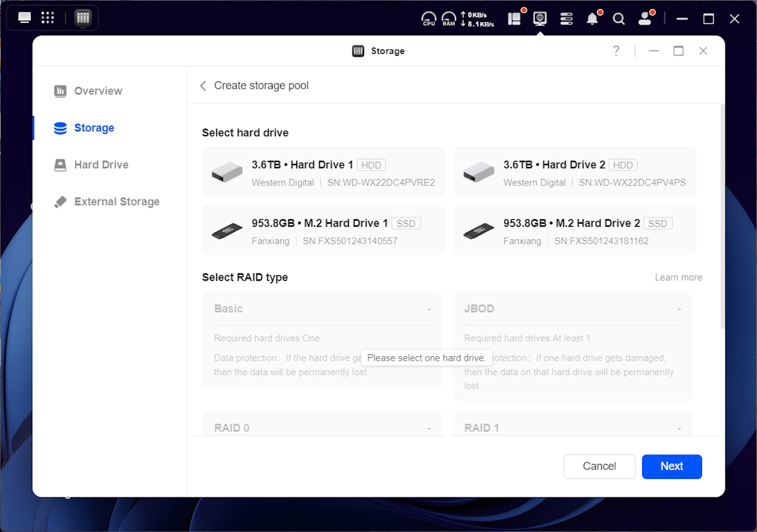Open the Storage help question mark
The image size is (757, 532).
pyautogui.click(x=616, y=51)
